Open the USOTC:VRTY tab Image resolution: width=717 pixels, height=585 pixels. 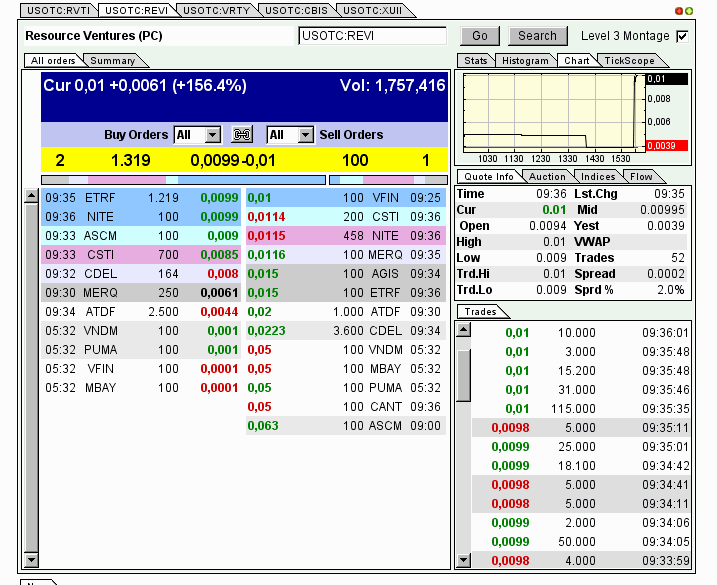point(216,11)
